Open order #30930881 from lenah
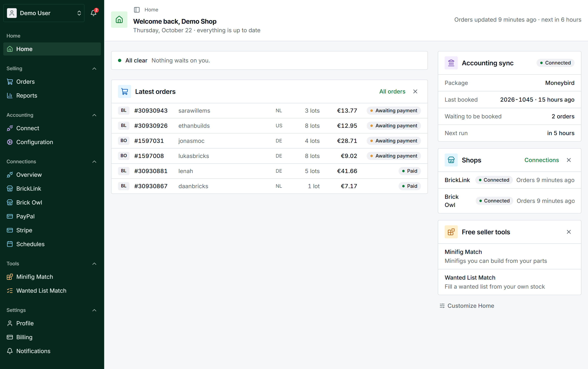Image resolution: width=588 pixels, height=369 pixels. (269, 171)
